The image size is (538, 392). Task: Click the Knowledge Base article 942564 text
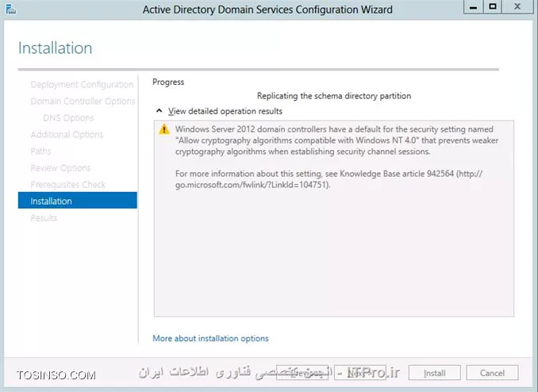pos(397,174)
